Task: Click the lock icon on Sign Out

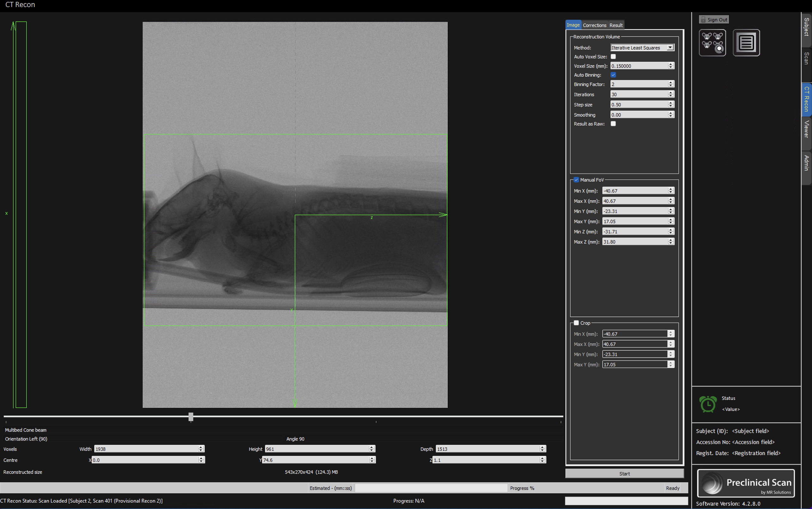Action: [x=703, y=20]
